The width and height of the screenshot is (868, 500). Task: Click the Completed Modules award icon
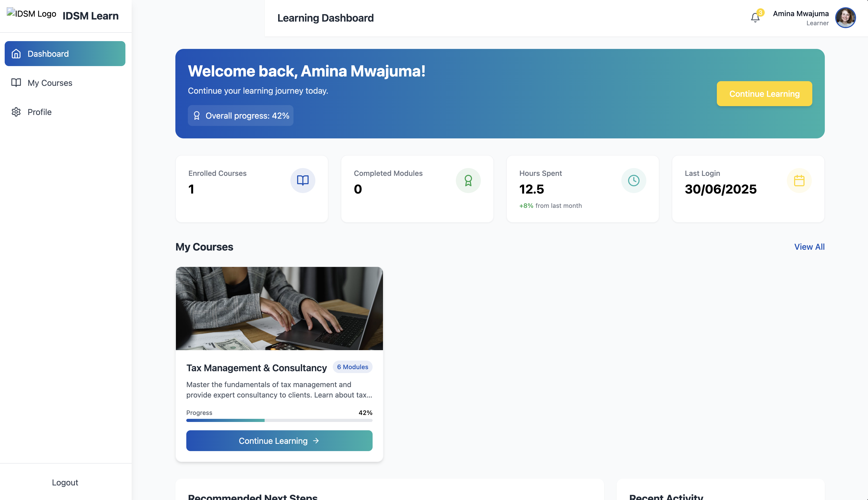coord(468,180)
